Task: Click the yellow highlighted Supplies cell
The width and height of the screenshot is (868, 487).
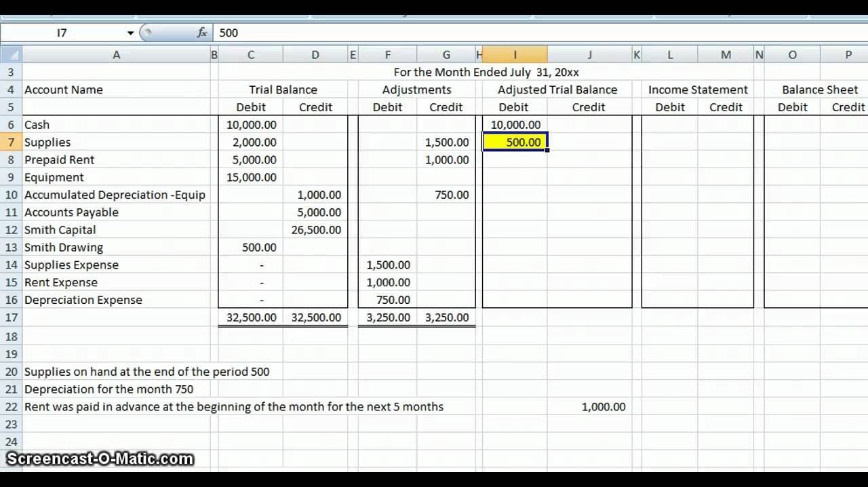Action: 515,142
